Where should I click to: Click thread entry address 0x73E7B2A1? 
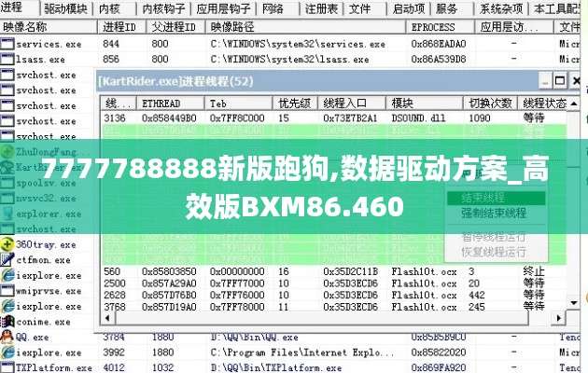click(350, 118)
